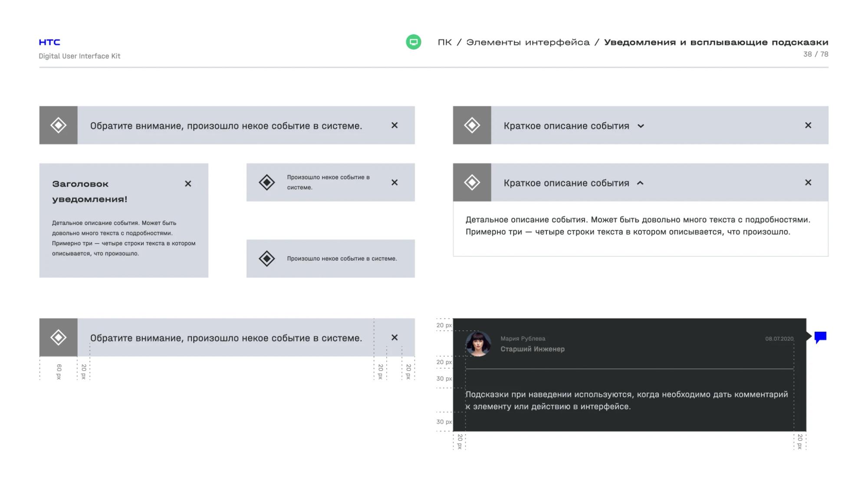Collapse the expanded 'Краткое описание события' chevron

point(640,183)
